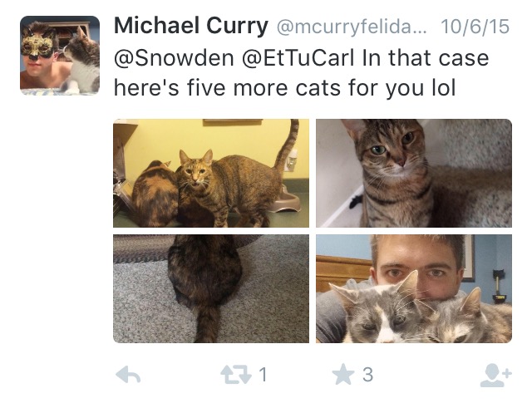Image resolution: width=532 pixels, height=403 pixels.
Task: Open photo of cat sitting on gray carpet
Action: (211, 288)
